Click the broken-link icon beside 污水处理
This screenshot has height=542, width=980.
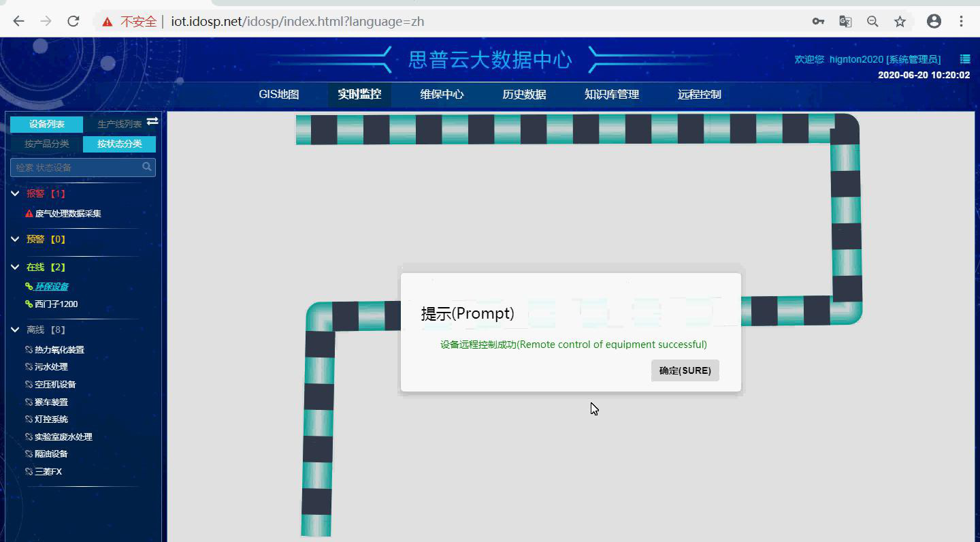29,366
